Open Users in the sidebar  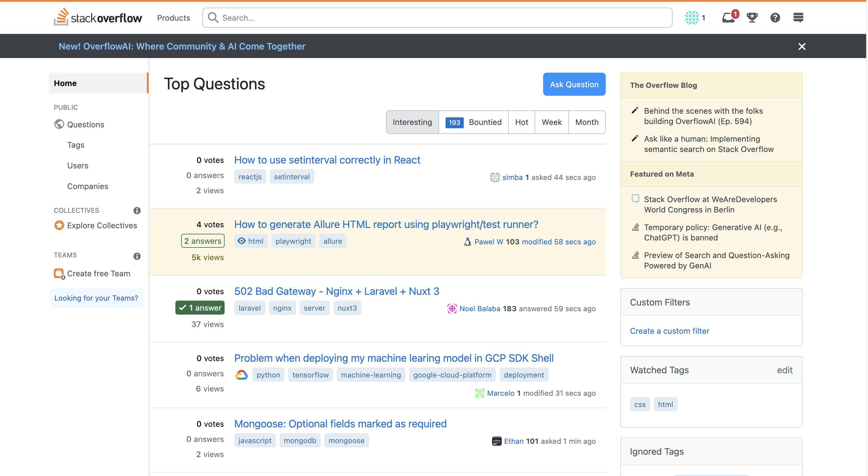pyautogui.click(x=78, y=166)
